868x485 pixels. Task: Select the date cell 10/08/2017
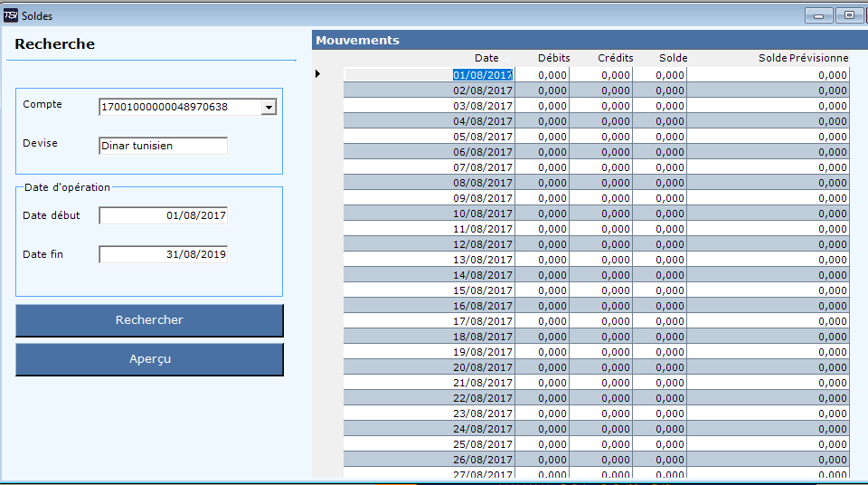[429, 214]
